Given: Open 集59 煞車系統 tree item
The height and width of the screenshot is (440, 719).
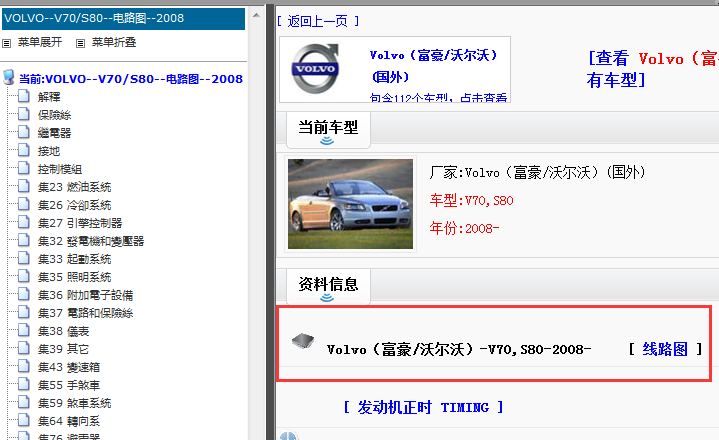Looking at the screenshot, I should (75, 403).
